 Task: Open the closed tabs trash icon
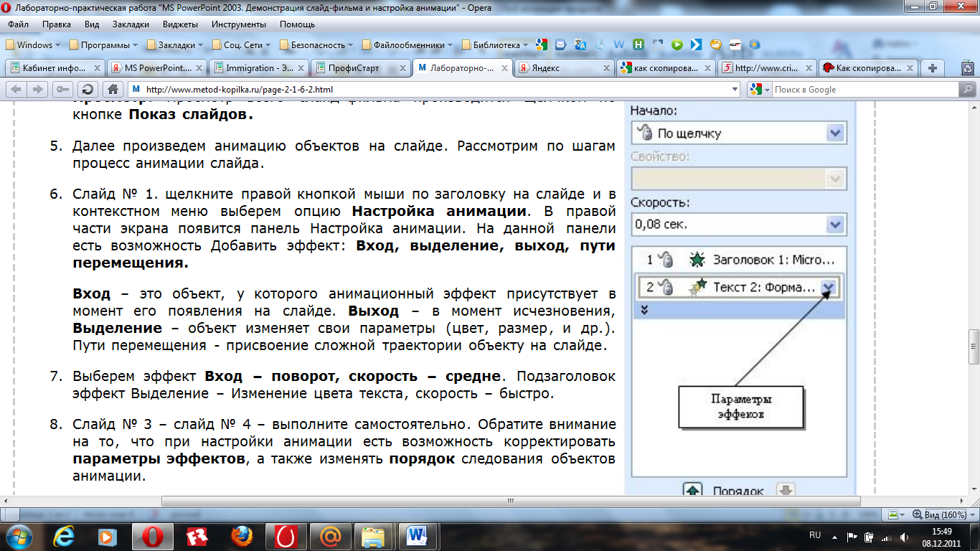pyautogui.click(x=967, y=68)
